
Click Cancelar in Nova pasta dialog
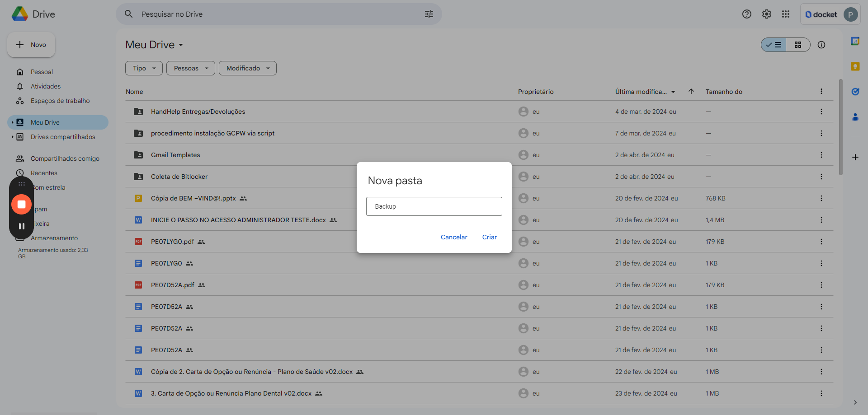point(453,237)
